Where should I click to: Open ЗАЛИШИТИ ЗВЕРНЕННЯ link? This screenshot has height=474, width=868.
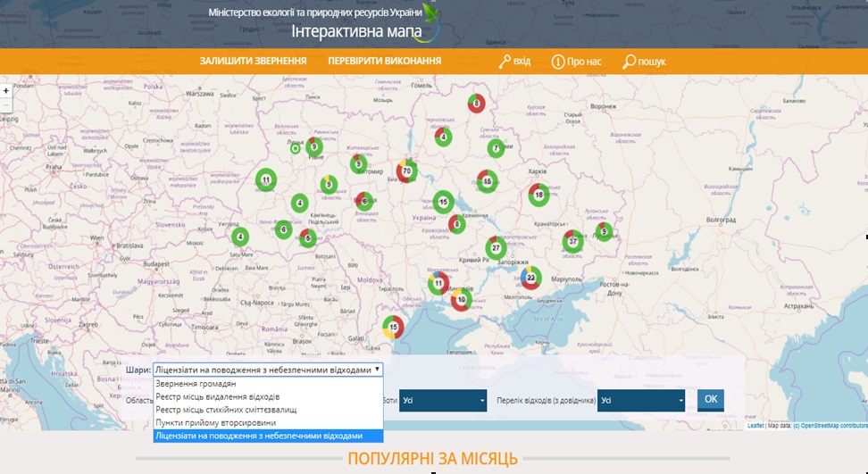(253, 61)
